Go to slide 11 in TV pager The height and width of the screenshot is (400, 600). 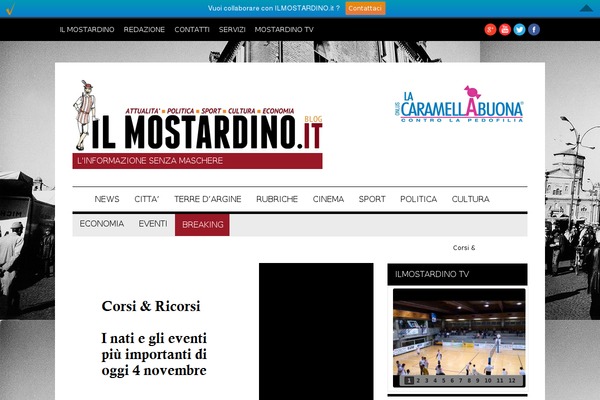coord(500,380)
